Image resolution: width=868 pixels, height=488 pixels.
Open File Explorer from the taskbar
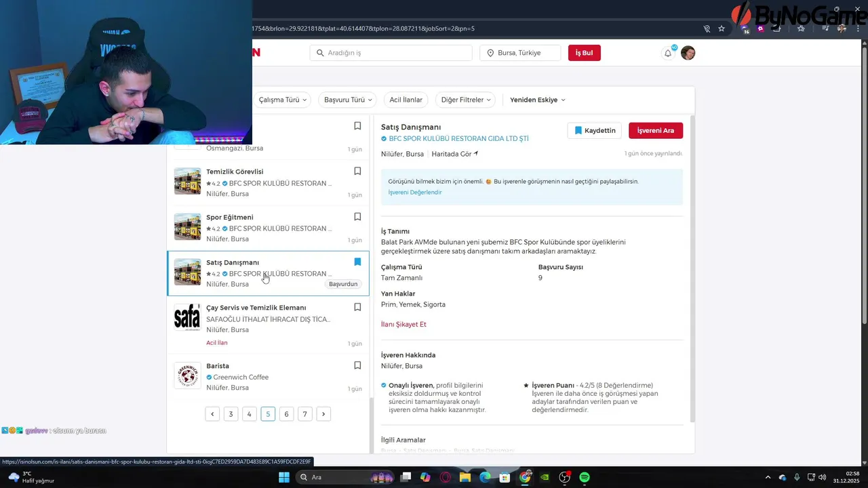[465, 477]
